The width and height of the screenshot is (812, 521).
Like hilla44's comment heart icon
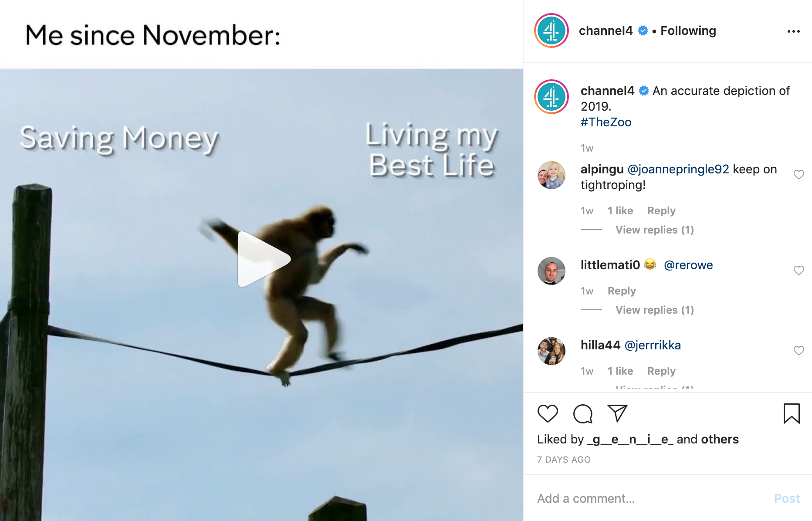coord(798,351)
